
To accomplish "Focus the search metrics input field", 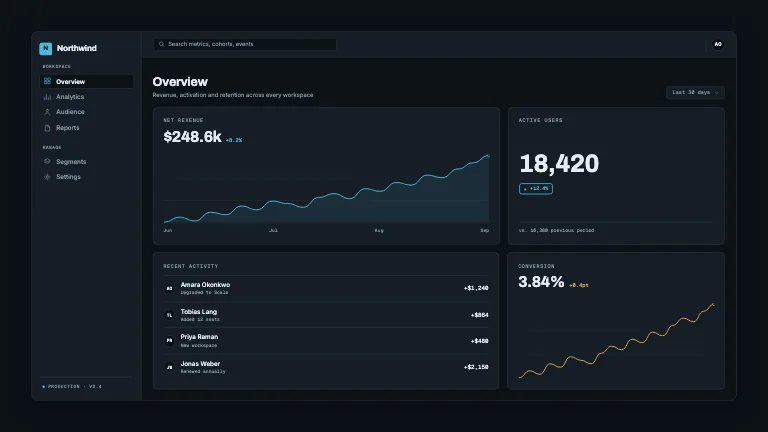I will click(245, 44).
